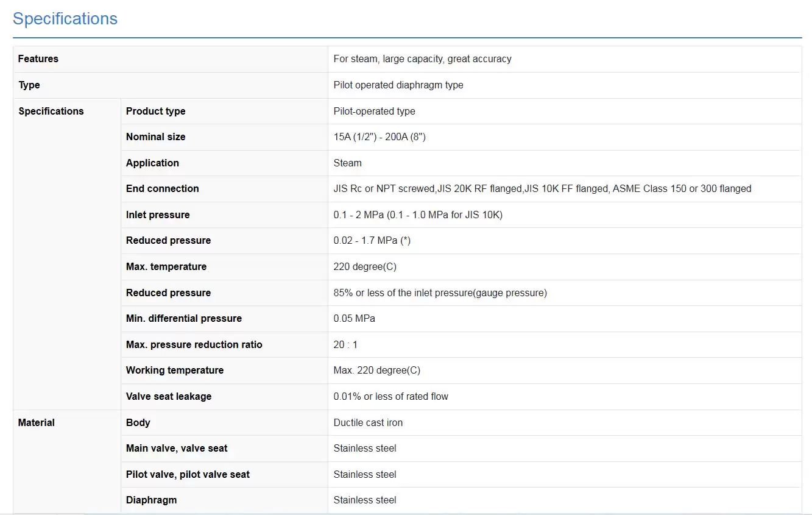Click "Pilot operated diaphragm type" value

click(x=398, y=85)
